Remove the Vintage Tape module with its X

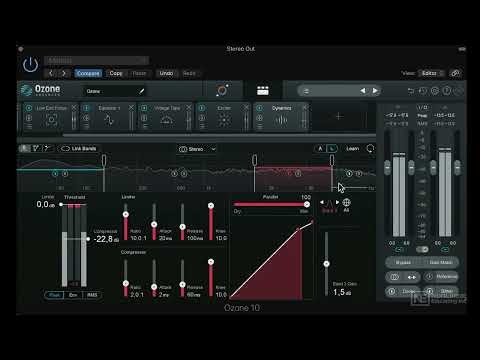point(189,107)
